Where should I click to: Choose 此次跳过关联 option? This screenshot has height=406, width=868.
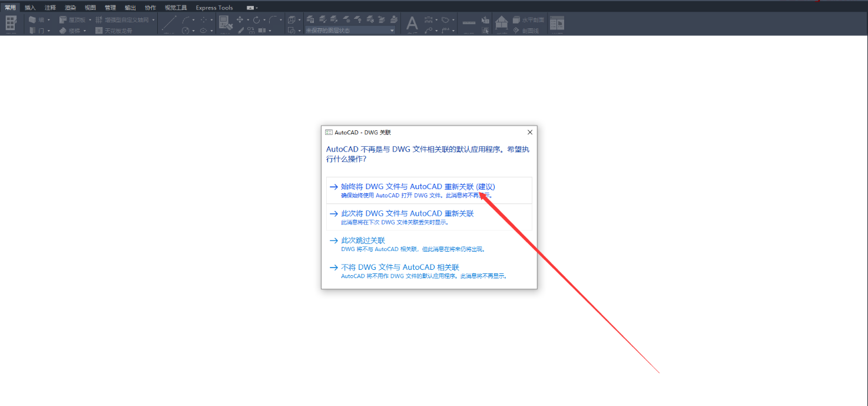coord(429,244)
